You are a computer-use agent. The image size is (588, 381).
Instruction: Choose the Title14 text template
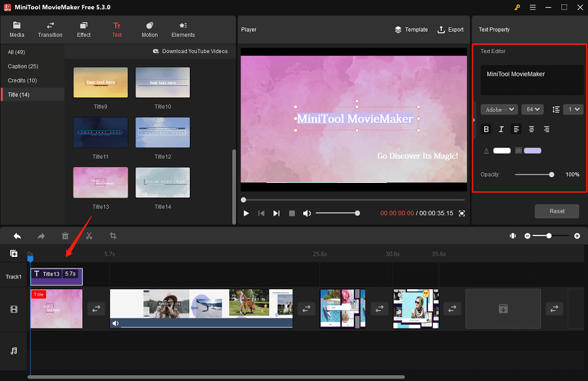pyautogui.click(x=163, y=183)
